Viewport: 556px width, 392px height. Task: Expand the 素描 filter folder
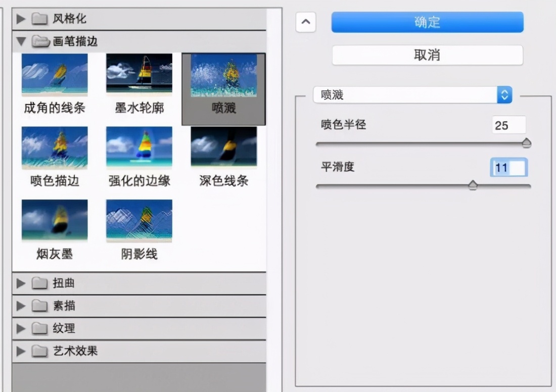pos(21,306)
